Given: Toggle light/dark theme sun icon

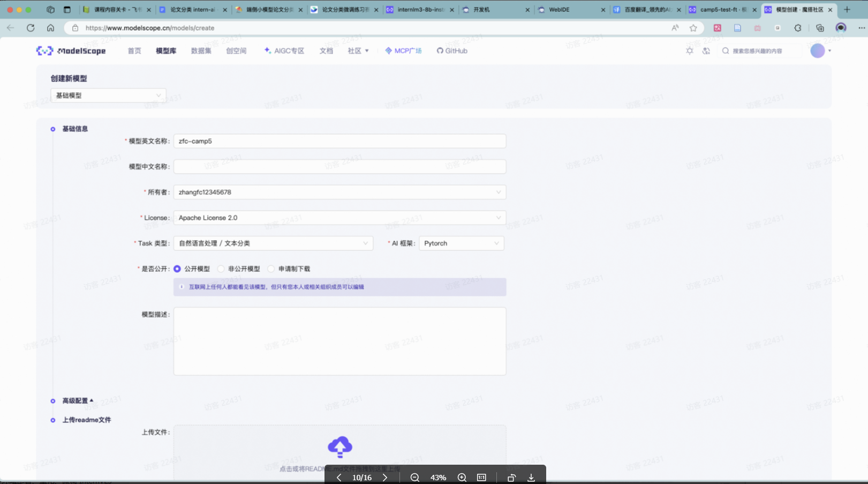Looking at the screenshot, I should [690, 51].
